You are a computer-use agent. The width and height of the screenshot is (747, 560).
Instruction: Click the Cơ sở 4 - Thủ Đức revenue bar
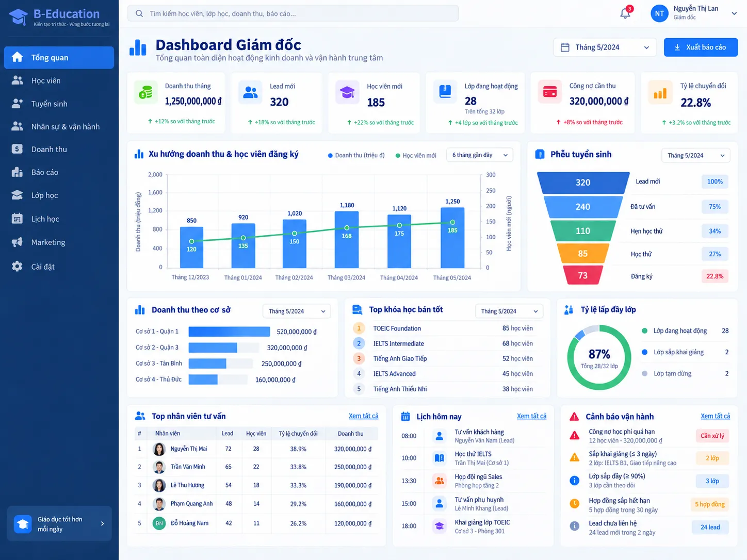[203, 380]
